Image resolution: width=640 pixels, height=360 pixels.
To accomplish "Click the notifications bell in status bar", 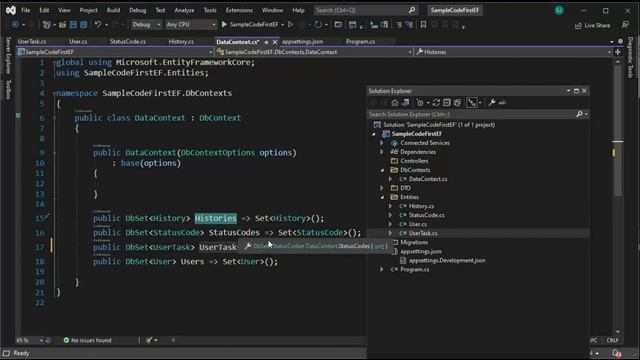I will pyautogui.click(x=616, y=353).
